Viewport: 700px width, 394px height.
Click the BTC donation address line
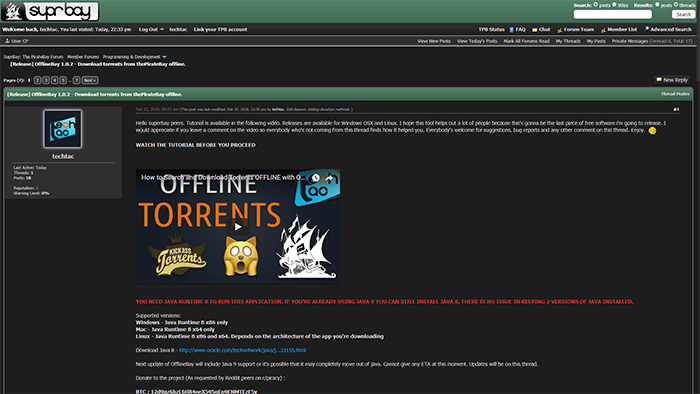196,391
